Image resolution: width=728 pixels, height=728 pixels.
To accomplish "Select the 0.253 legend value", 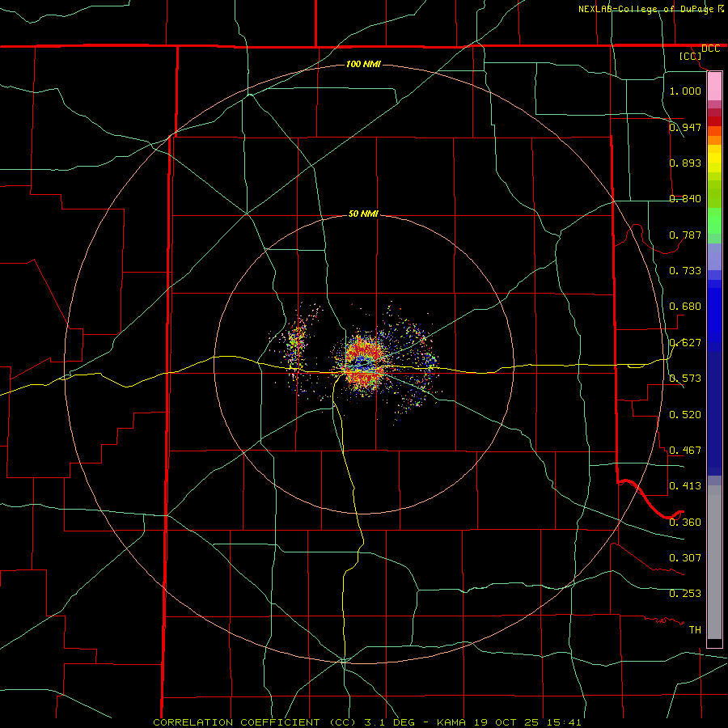I will pyautogui.click(x=685, y=594).
